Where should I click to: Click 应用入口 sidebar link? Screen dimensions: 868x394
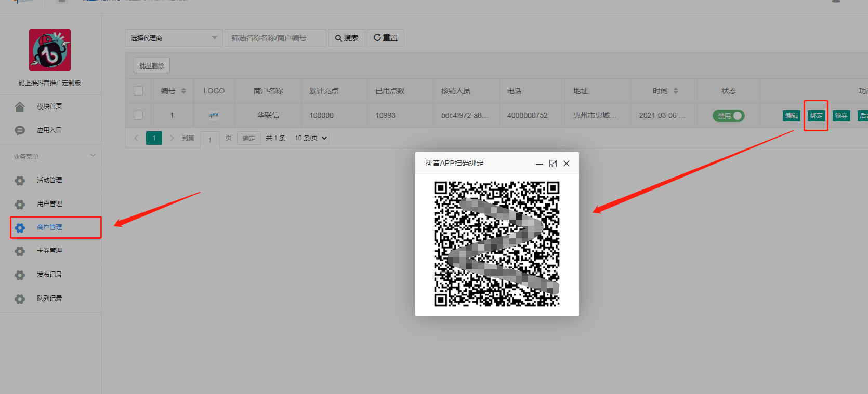click(x=49, y=130)
